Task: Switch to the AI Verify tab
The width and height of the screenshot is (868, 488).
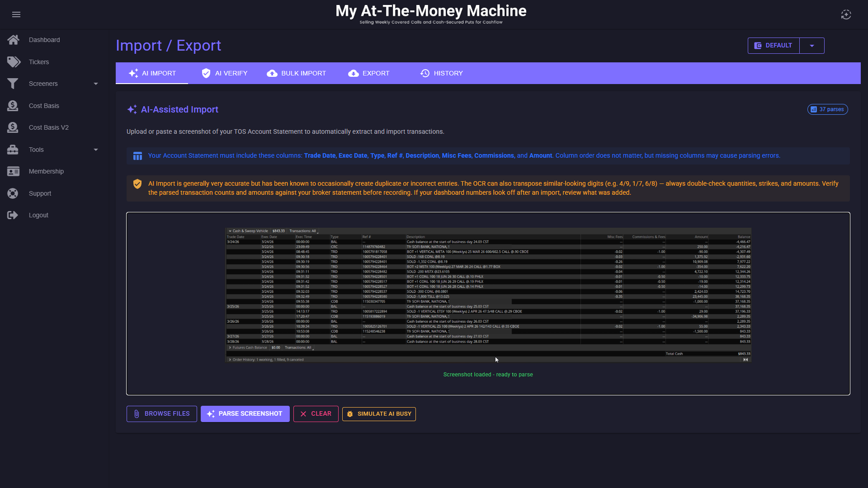Action: [225, 73]
